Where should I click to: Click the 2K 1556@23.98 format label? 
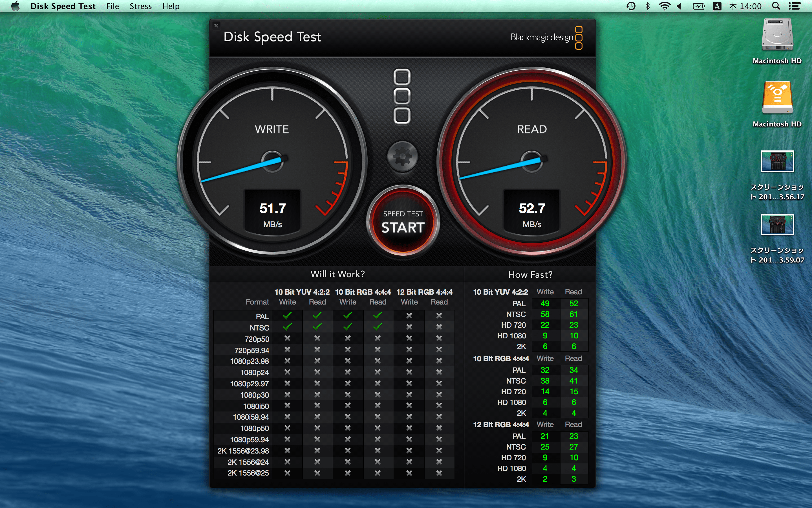tap(243, 451)
